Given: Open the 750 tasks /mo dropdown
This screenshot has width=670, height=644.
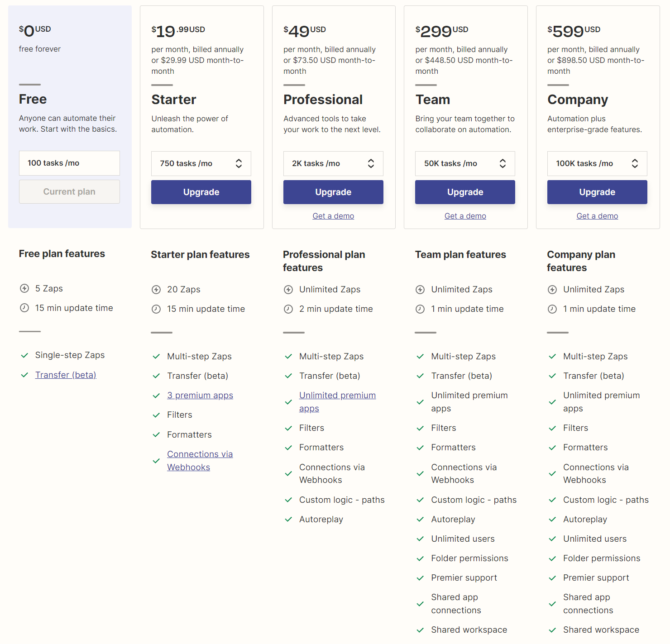Looking at the screenshot, I should pyautogui.click(x=201, y=163).
